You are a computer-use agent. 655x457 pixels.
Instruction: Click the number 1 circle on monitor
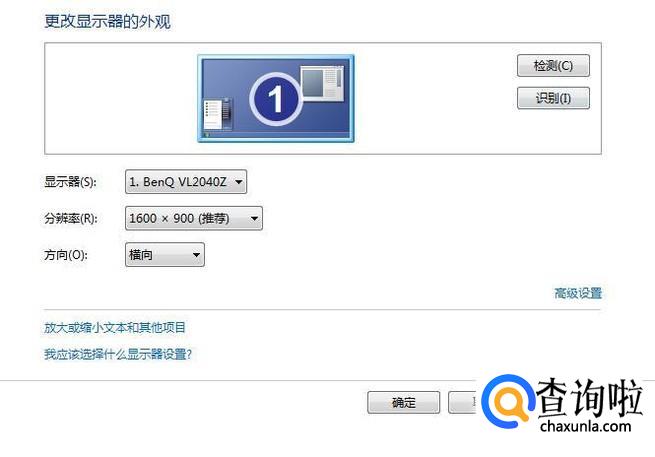coord(276,99)
